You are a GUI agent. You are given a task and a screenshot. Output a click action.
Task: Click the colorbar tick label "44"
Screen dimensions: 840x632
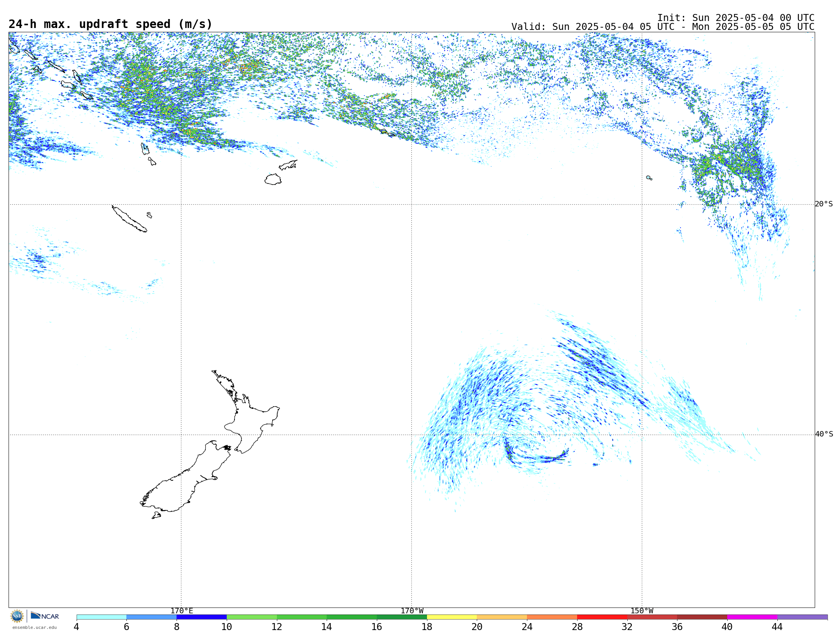tap(777, 627)
